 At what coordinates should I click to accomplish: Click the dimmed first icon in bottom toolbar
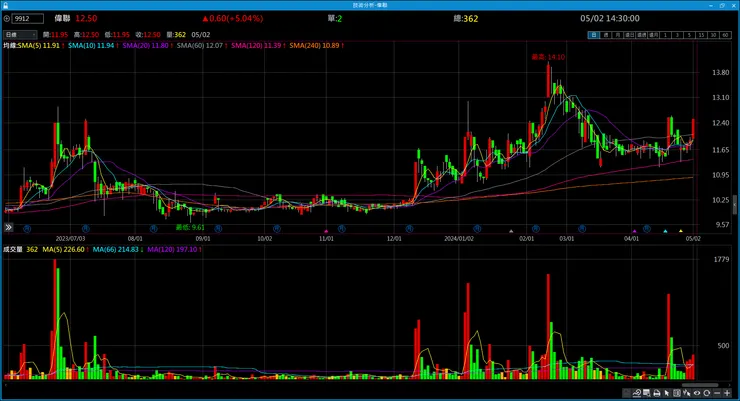(627, 393)
